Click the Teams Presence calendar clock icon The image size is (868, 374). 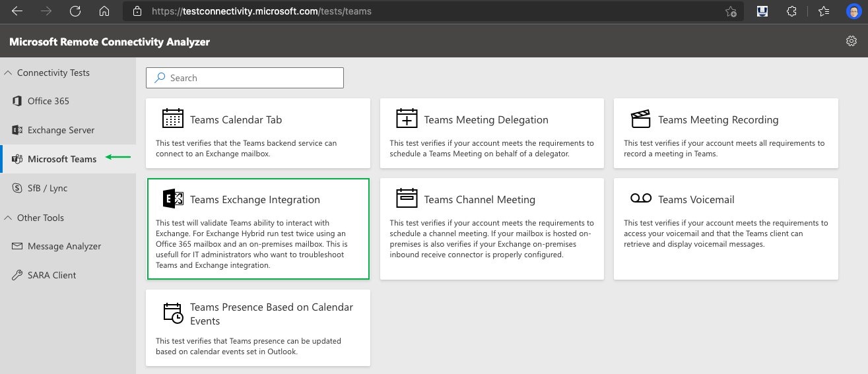173,313
